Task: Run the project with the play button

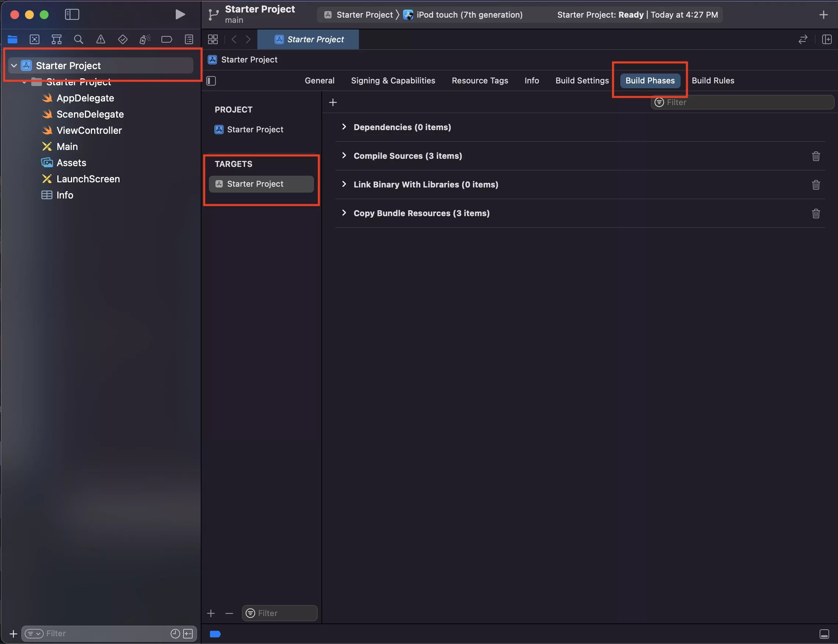Action: pos(180,15)
